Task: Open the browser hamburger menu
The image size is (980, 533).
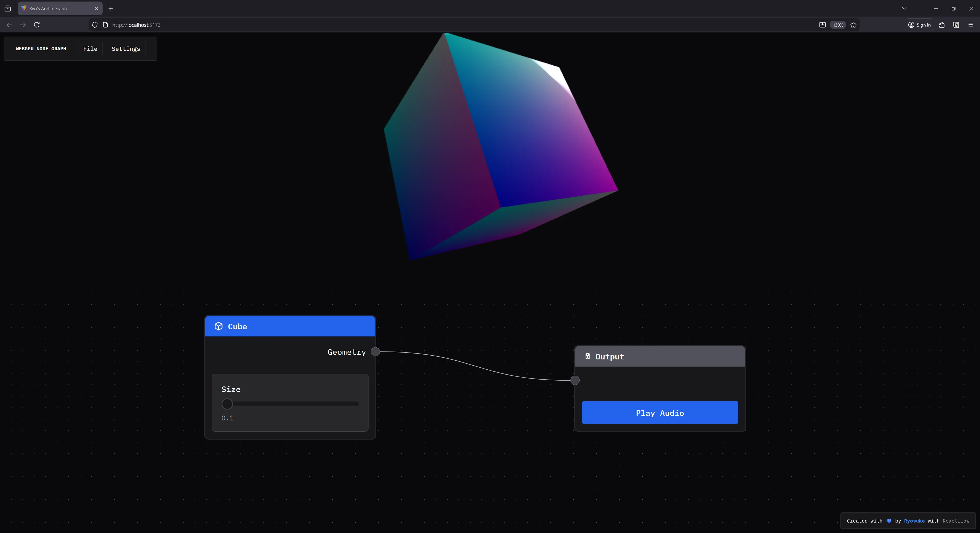Action: tap(971, 25)
